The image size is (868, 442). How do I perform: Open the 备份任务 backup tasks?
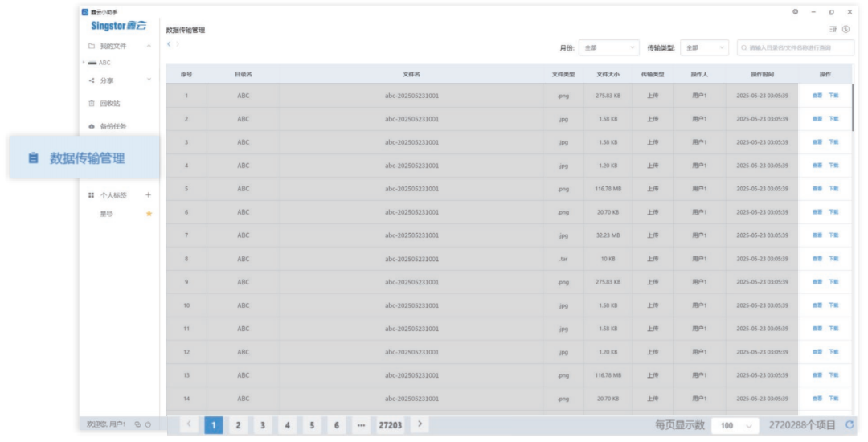click(113, 126)
